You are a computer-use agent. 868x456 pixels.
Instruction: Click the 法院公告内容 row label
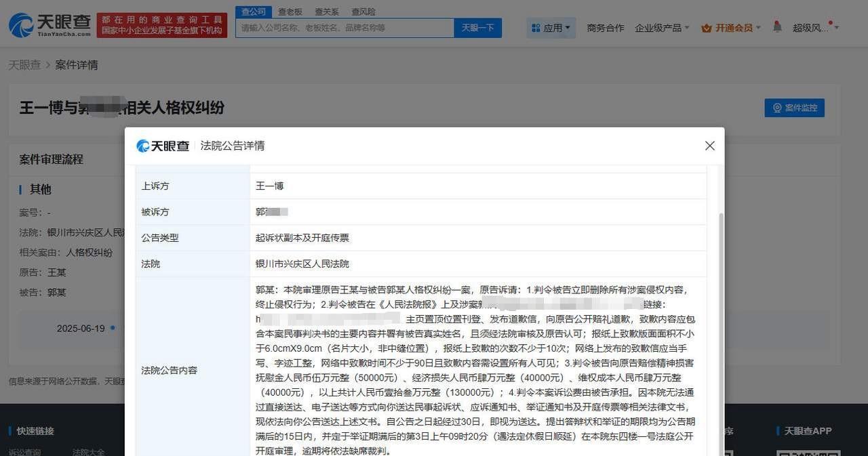(170, 371)
